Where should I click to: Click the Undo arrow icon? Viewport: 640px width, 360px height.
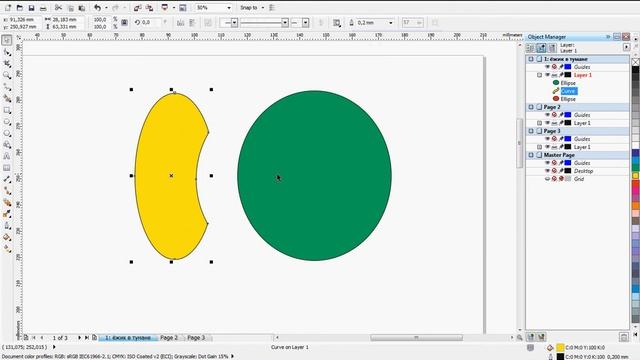[97, 8]
